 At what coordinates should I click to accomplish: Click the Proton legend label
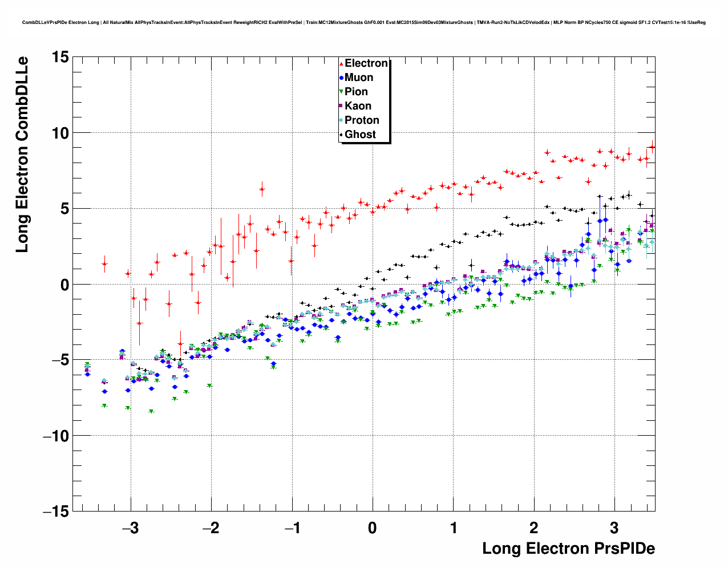coord(362,120)
